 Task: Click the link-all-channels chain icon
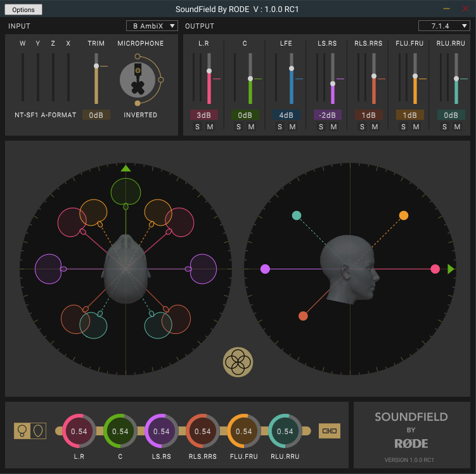tap(329, 431)
